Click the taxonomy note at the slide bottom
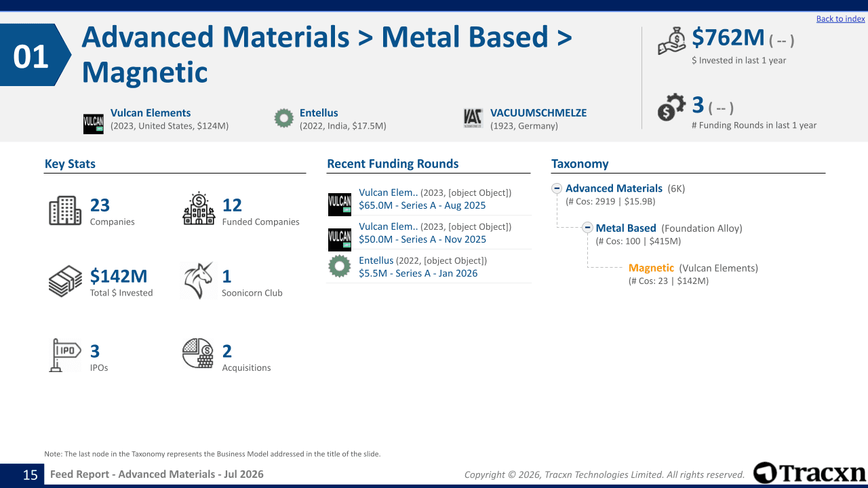 tap(212, 453)
